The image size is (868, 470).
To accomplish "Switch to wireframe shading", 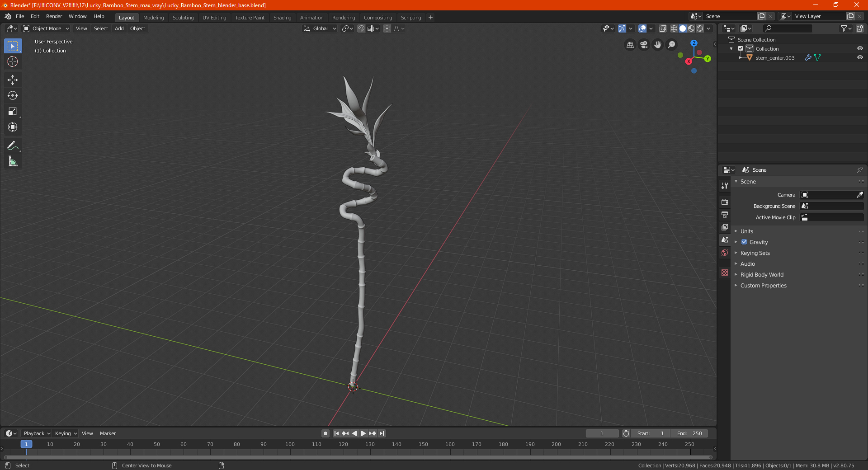I will [x=674, y=28].
